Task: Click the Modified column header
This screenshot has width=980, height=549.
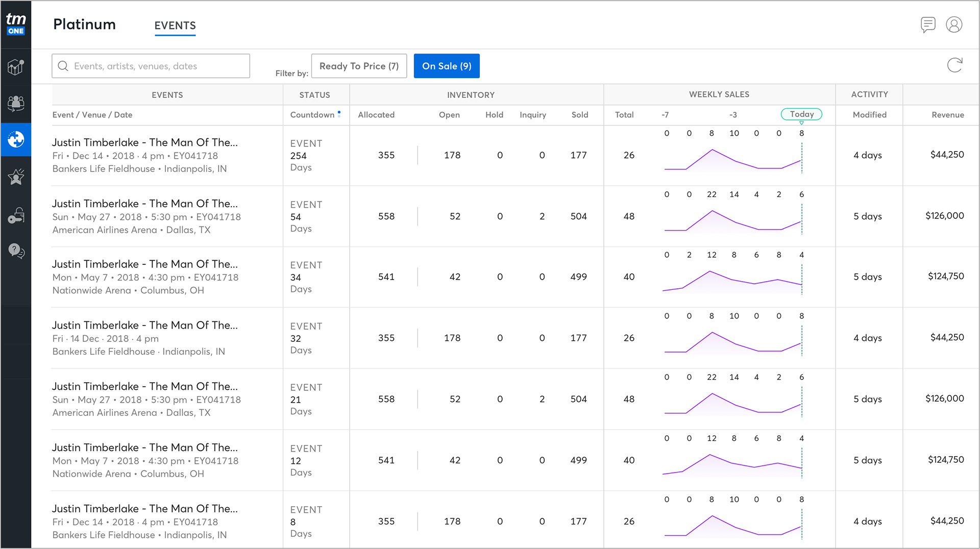Action: [869, 115]
